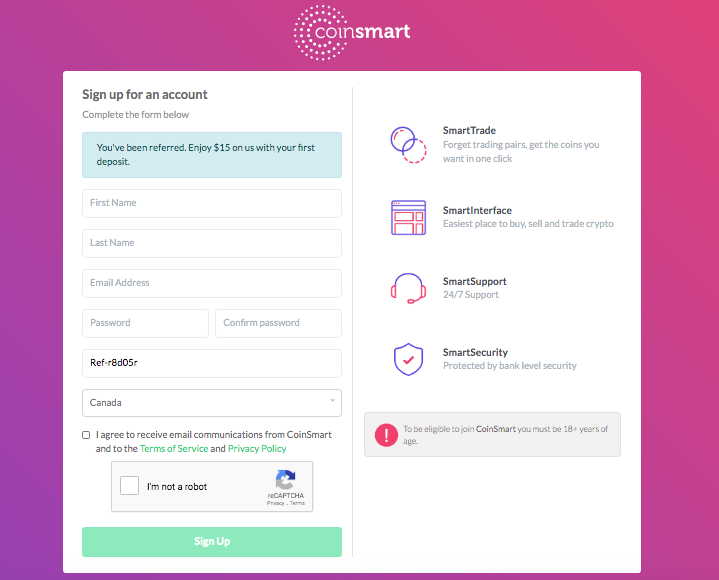Click the reCAPTCHA logo icon
The height and width of the screenshot is (580, 719).
[x=285, y=480]
